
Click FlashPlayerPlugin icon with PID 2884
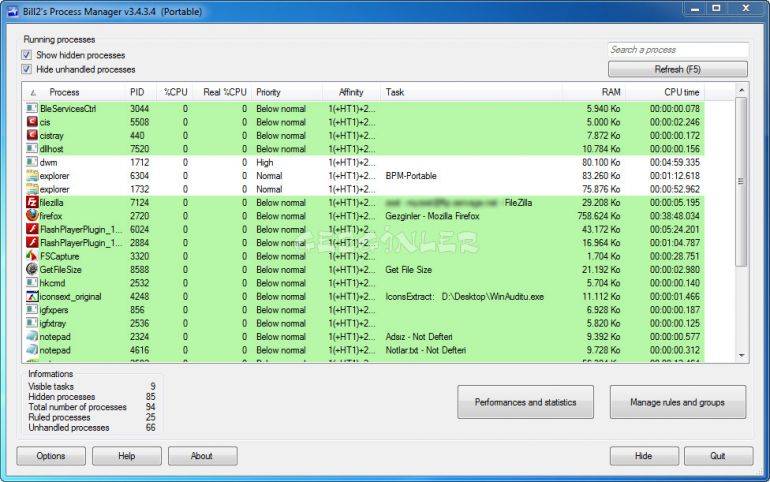pos(32,242)
